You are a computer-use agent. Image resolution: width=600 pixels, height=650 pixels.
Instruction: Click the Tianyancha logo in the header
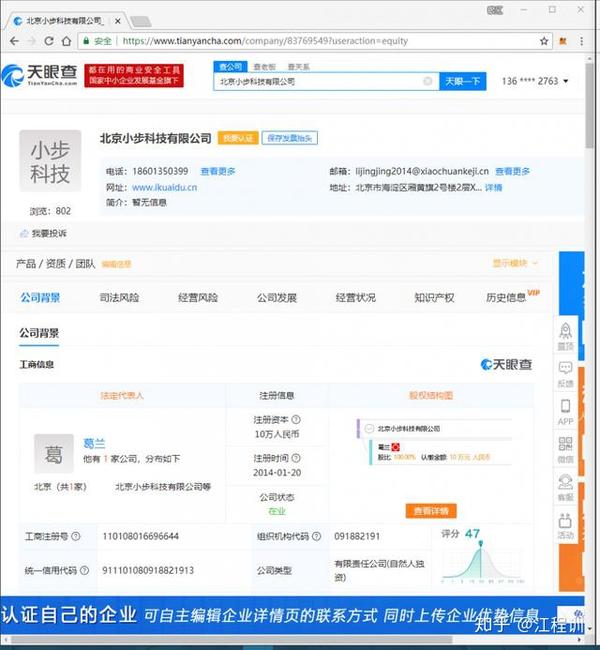39,75
